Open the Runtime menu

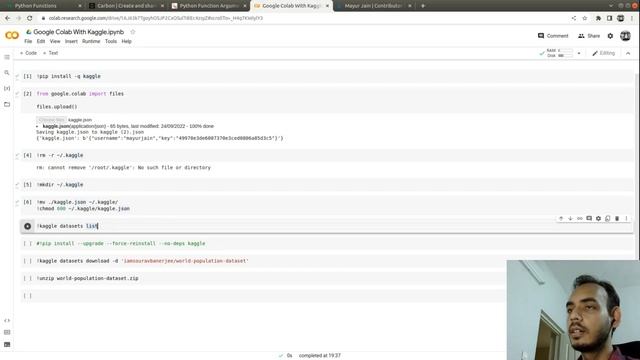[x=91, y=41]
